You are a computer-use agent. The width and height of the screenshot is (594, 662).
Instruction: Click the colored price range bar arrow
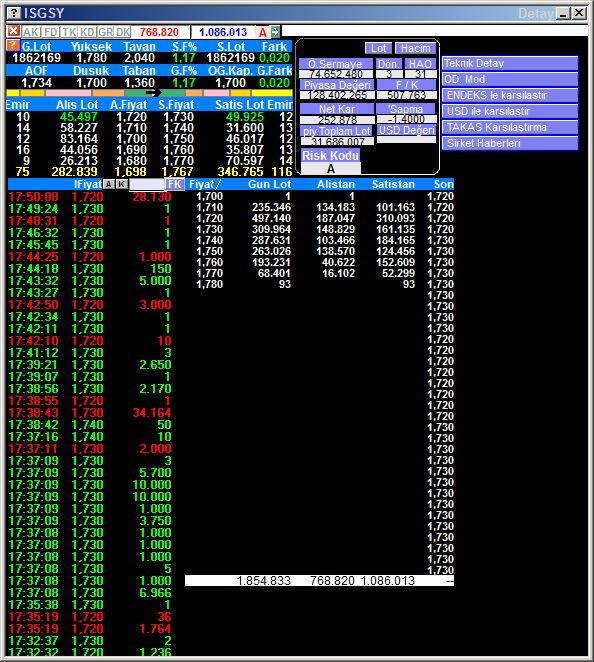(x=152, y=92)
